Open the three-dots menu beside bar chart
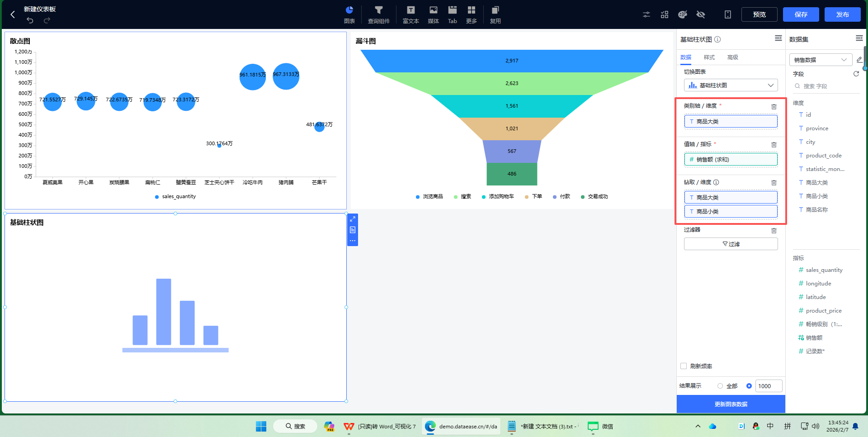Screen dimensions: 868x437 [x=353, y=241]
